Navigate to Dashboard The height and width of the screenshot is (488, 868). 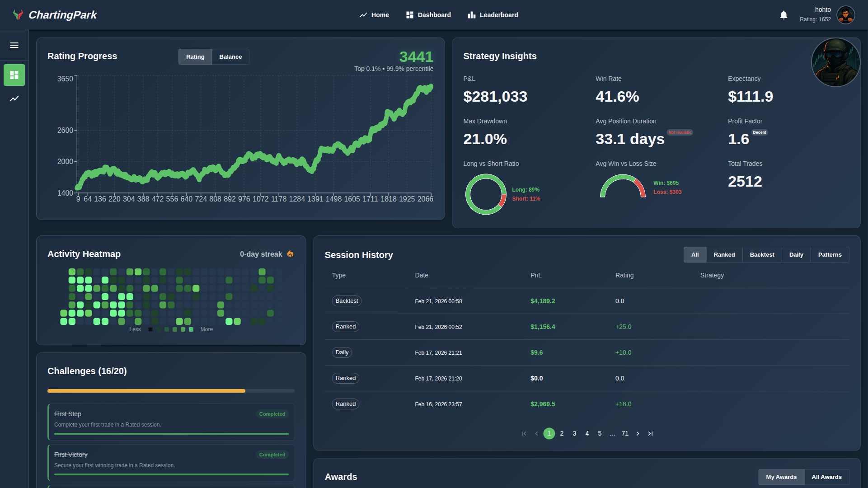[x=428, y=15]
